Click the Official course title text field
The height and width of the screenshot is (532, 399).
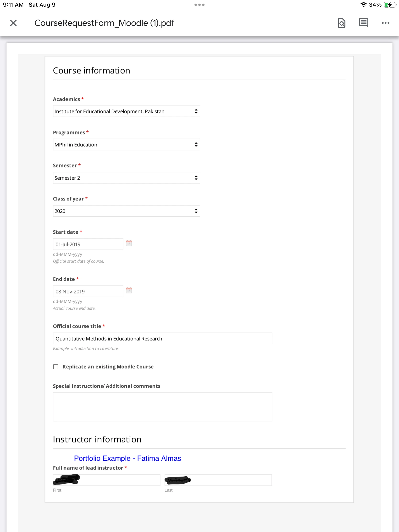pyautogui.click(x=162, y=339)
